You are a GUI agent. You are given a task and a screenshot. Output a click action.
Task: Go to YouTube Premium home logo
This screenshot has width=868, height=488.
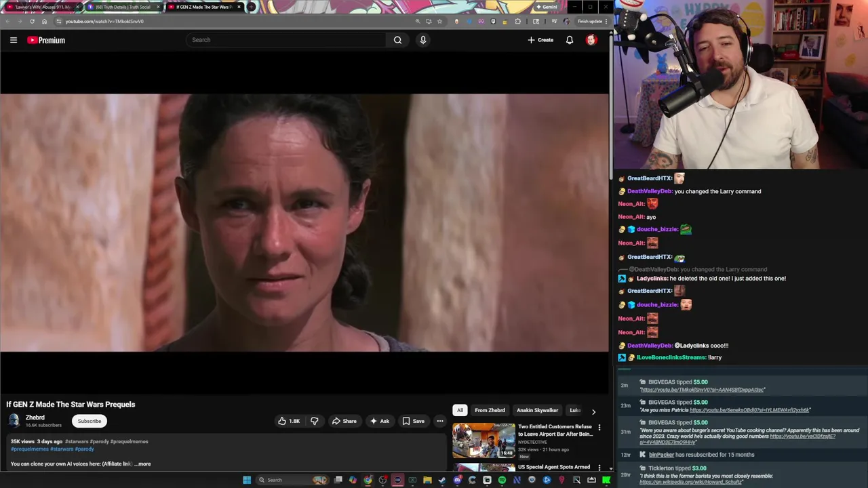click(46, 40)
